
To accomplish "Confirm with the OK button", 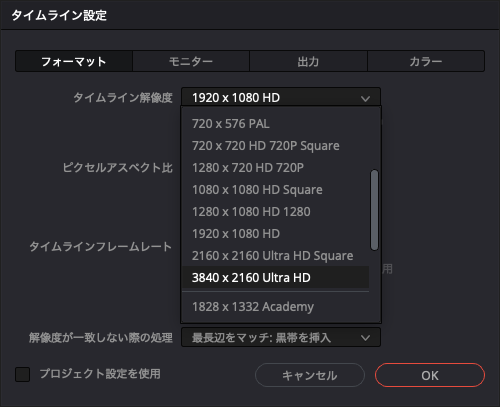I will 430,375.
